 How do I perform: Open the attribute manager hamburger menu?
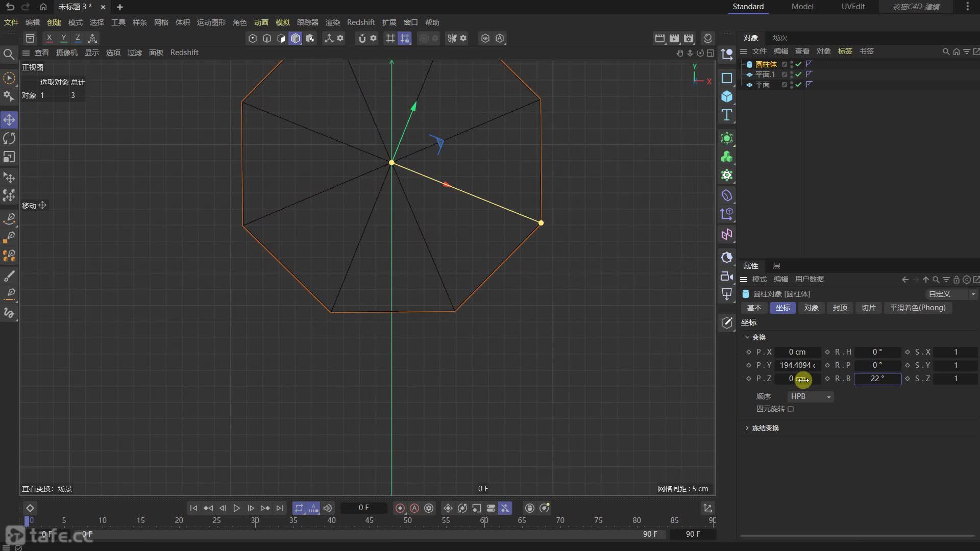[x=744, y=279]
